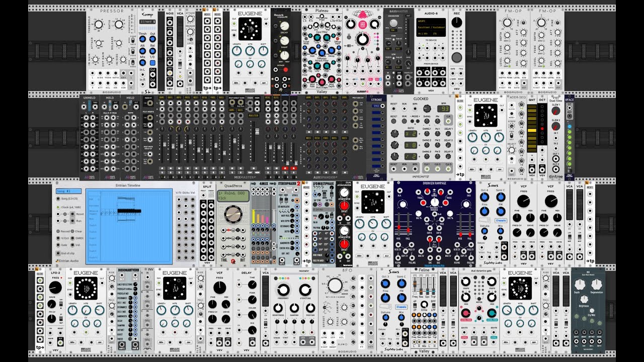Click Clear on Entrian Timeline
Image resolution: width=644 pixels, height=362 pixels.
click(x=73, y=231)
